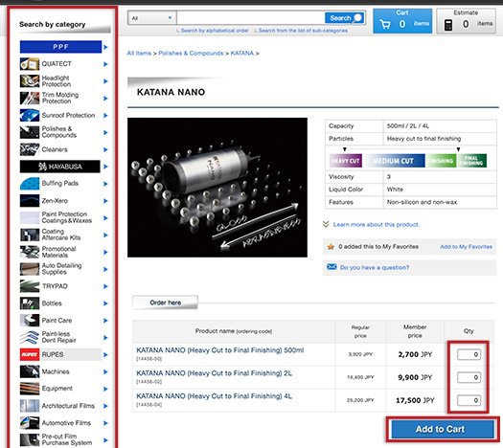
Task: Expand the Automotive Films arrow
Action: coord(105,423)
